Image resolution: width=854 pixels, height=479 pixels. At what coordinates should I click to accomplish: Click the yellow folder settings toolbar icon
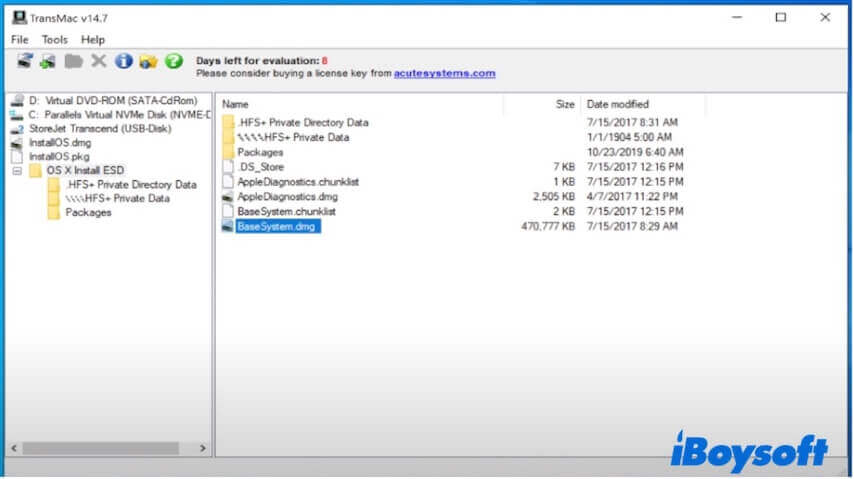[148, 62]
